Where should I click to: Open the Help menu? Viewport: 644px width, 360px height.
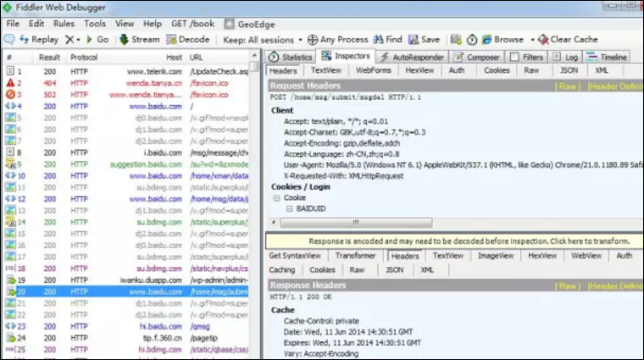(153, 24)
